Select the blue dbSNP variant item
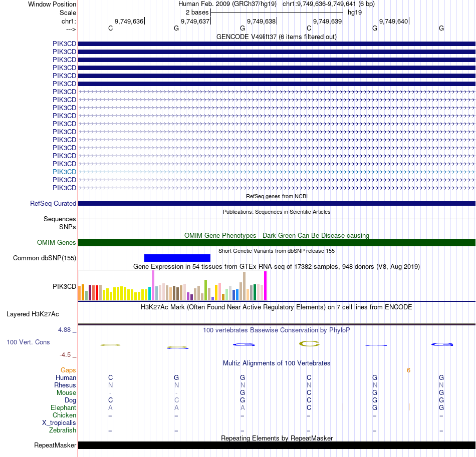 coord(177,258)
